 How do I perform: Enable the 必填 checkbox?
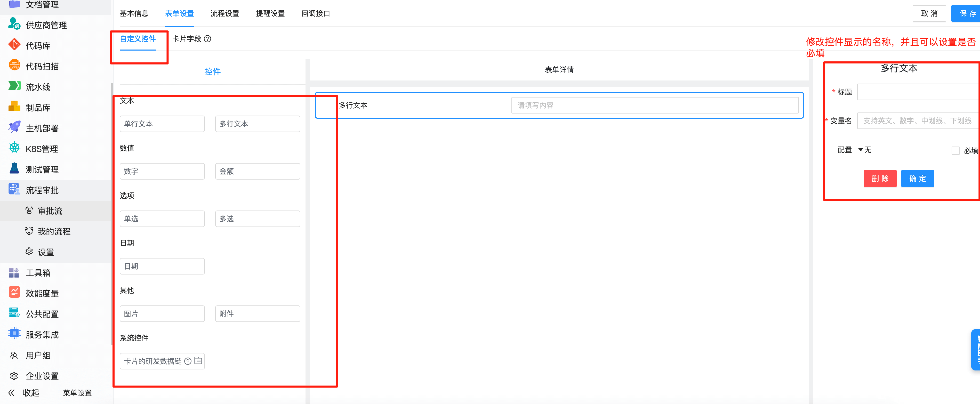[955, 151]
